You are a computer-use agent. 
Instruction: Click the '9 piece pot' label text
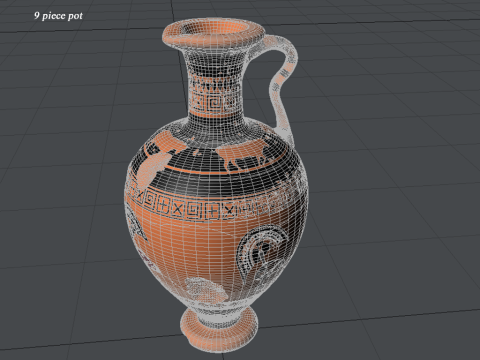(58, 16)
